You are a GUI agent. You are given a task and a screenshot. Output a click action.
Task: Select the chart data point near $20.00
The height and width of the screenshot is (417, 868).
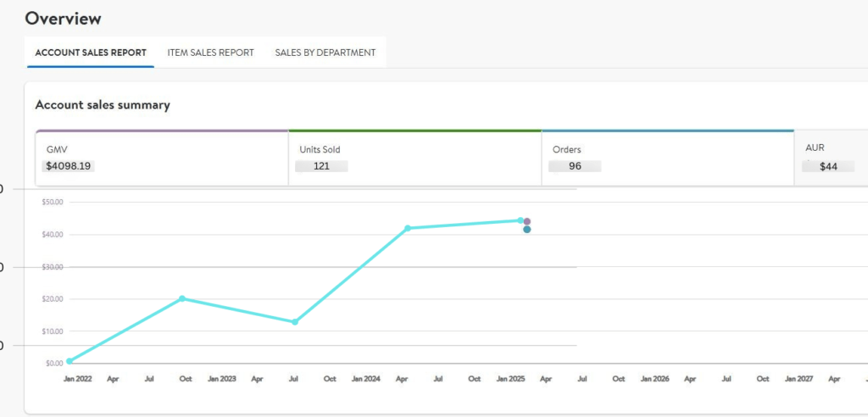(x=182, y=298)
